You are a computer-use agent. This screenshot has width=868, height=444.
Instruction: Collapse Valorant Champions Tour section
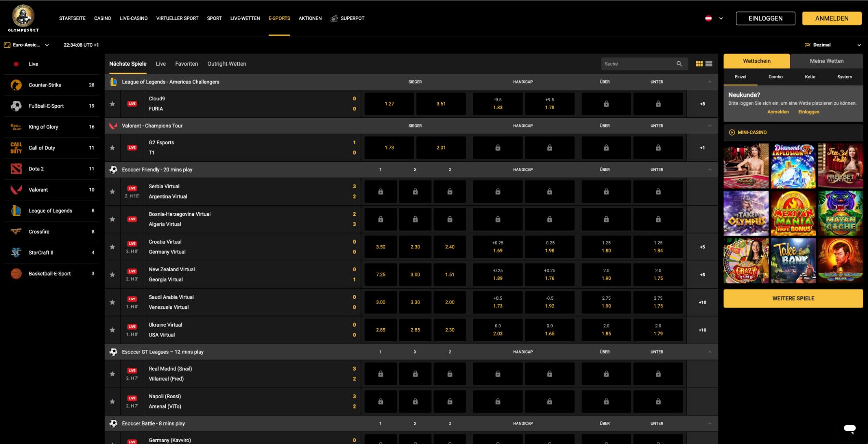click(x=709, y=126)
